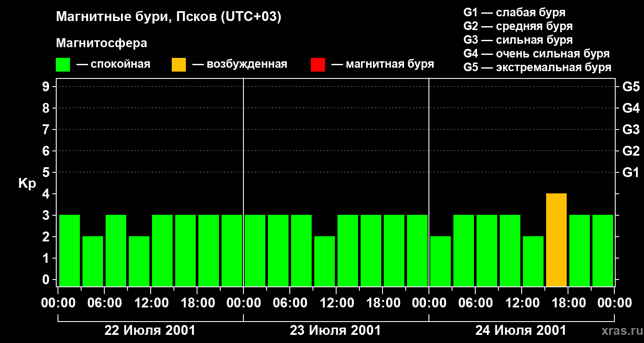This screenshot has height=343, width=644.
Task: Click the 'Магнитосфера' heading
Action: [x=101, y=43]
